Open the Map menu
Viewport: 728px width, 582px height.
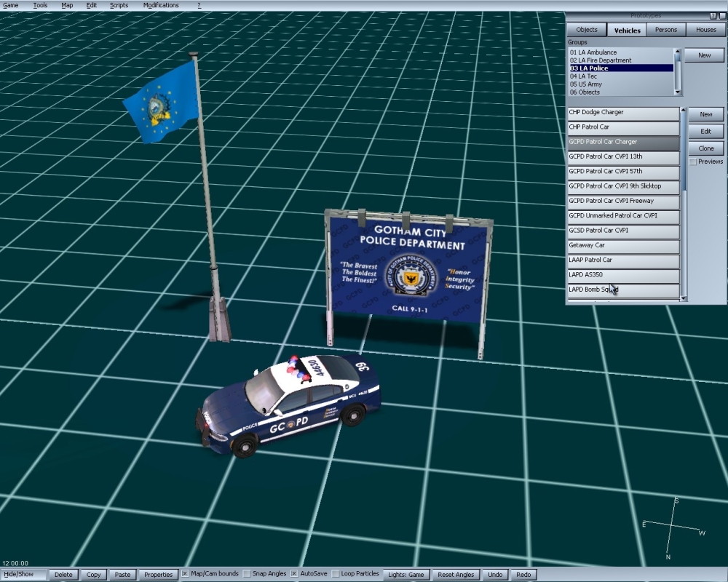(x=67, y=5)
